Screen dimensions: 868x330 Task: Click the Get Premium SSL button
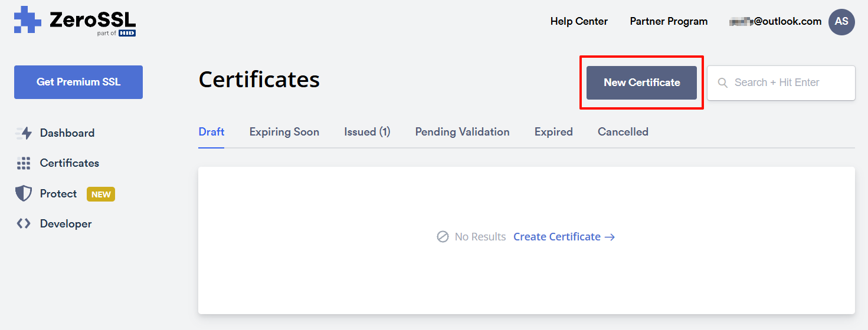pyautogui.click(x=78, y=82)
